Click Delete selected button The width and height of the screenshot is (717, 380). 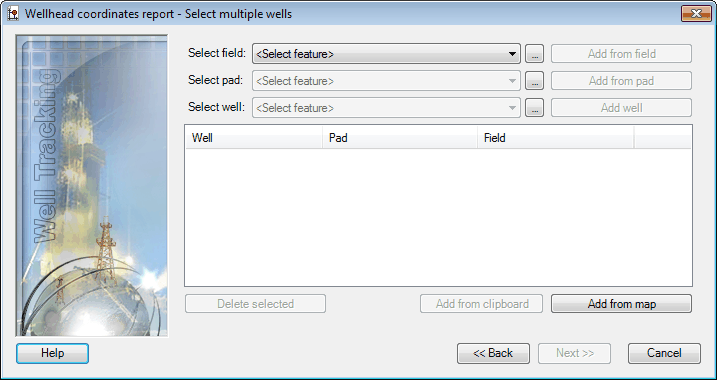tap(255, 304)
